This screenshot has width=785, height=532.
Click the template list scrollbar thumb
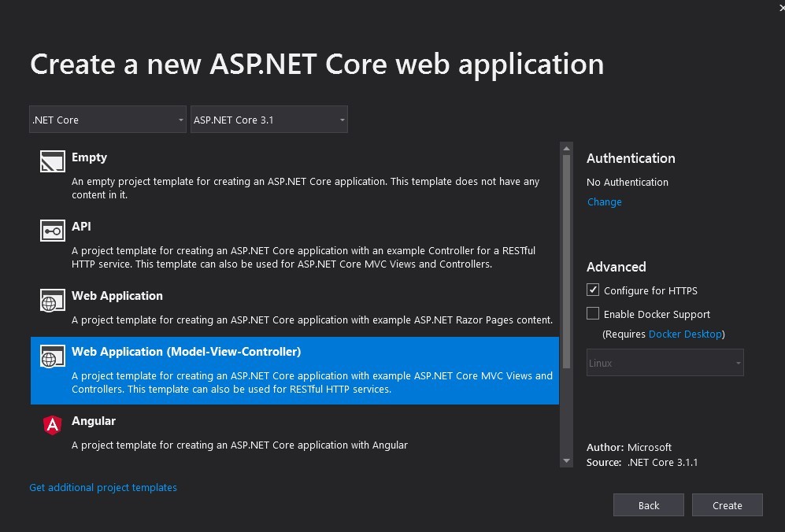tap(566, 262)
